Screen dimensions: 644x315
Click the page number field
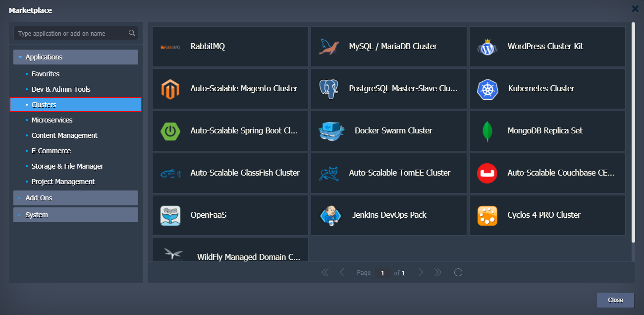pos(382,273)
